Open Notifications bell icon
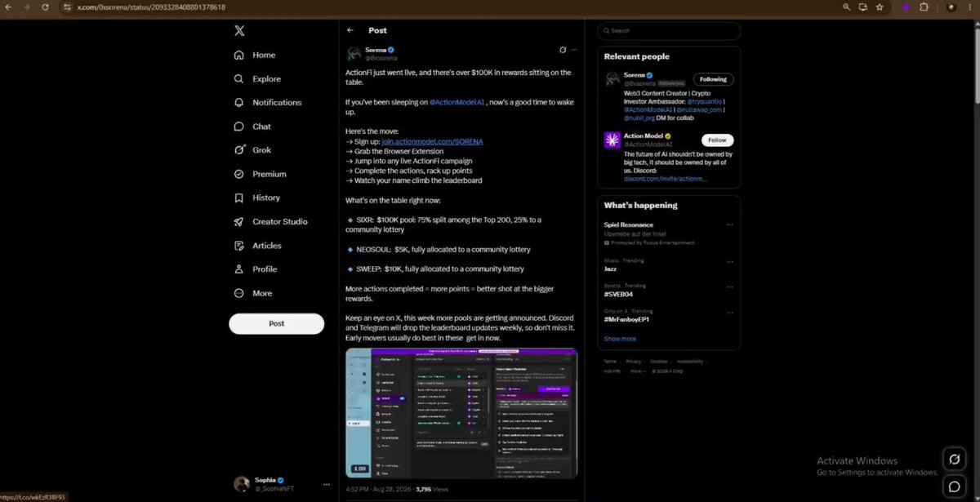 click(x=239, y=103)
